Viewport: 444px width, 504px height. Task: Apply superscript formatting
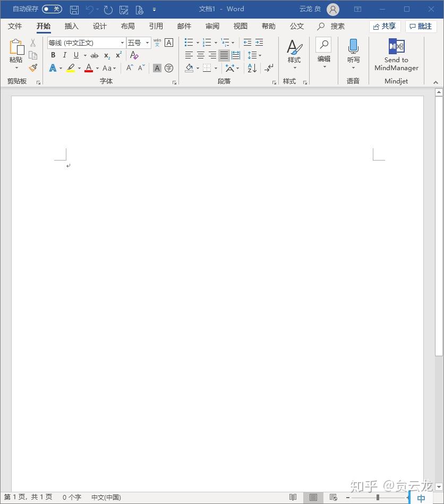click(118, 55)
